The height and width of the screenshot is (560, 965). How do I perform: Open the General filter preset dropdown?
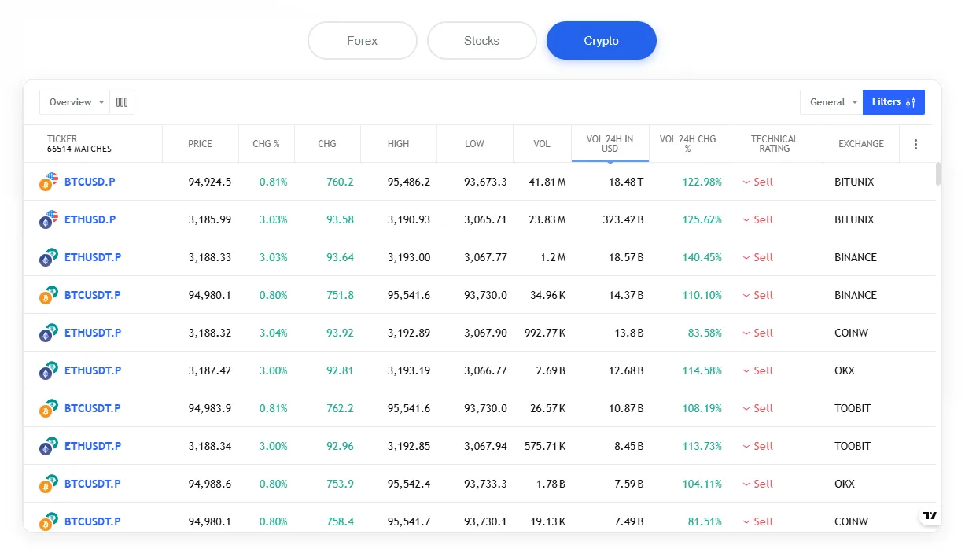click(831, 102)
